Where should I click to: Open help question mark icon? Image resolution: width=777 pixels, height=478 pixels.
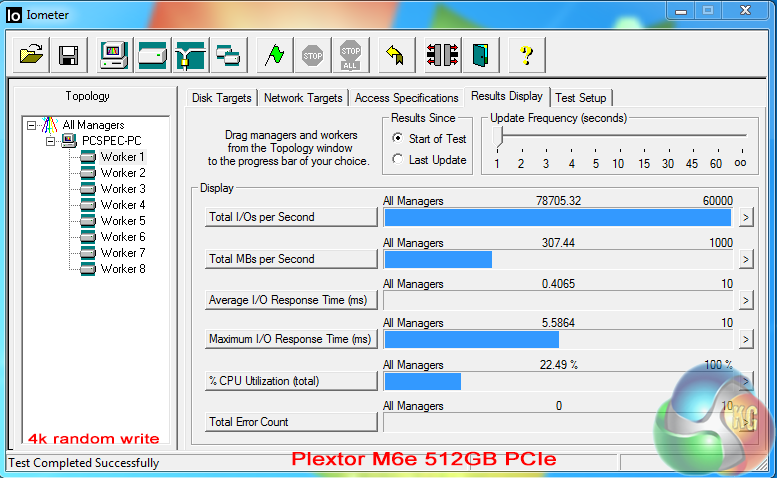pyautogui.click(x=527, y=54)
